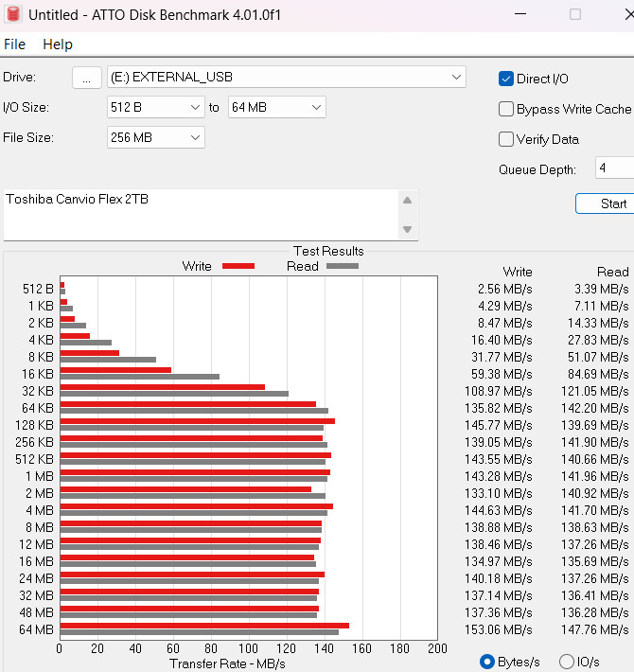Click the 135.69 MB/s read value
This screenshot has height=672, width=634.
[x=595, y=561]
